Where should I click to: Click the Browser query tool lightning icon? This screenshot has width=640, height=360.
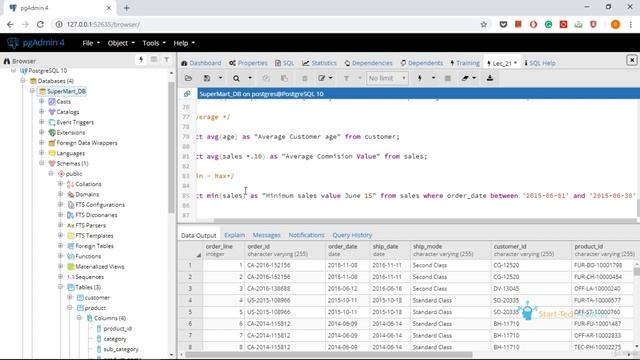click(x=141, y=60)
